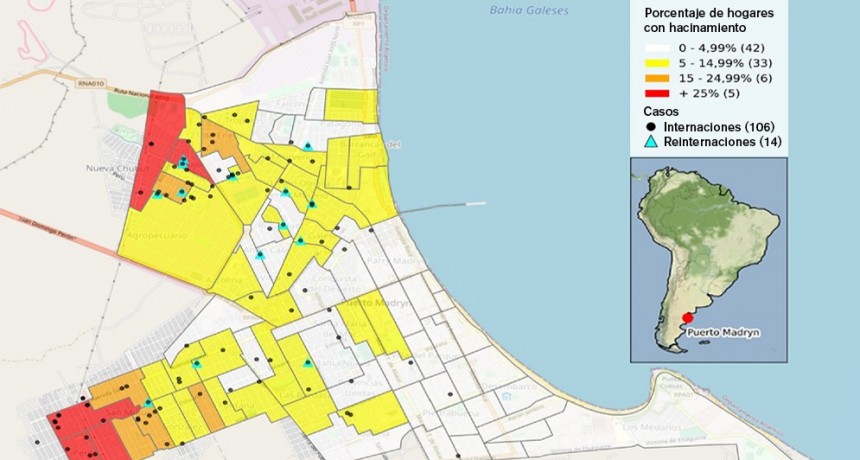Click the Puerto Madryn city label on main map
This screenshot has height=460, width=860.
(376, 303)
